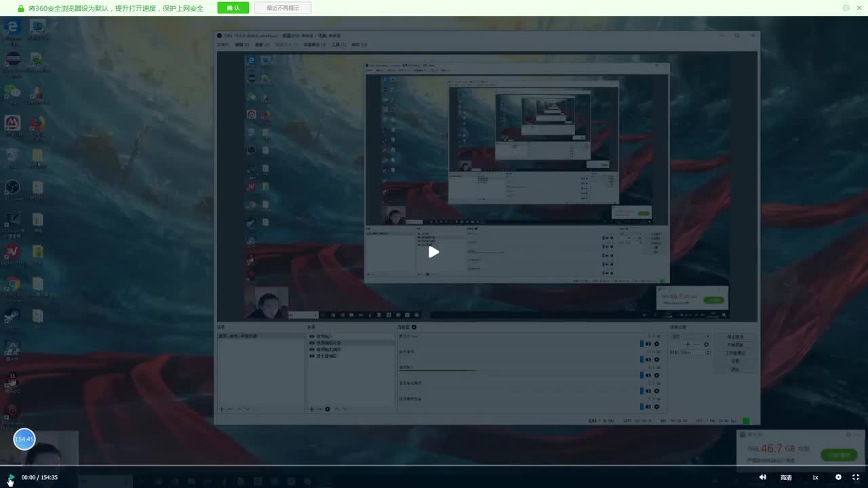Confirm with the green 确认 button
The image size is (868, 488).
(233, 8)
